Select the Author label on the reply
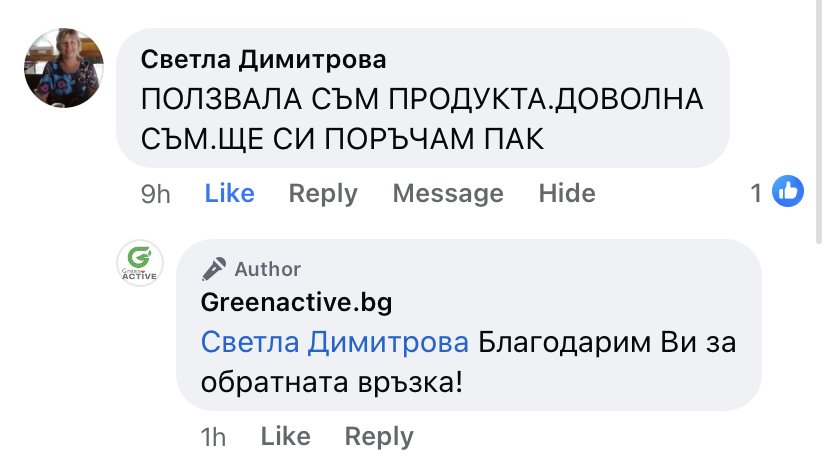Image resolution: width=828 pixels, height=464 pixels. pos(268,269)
